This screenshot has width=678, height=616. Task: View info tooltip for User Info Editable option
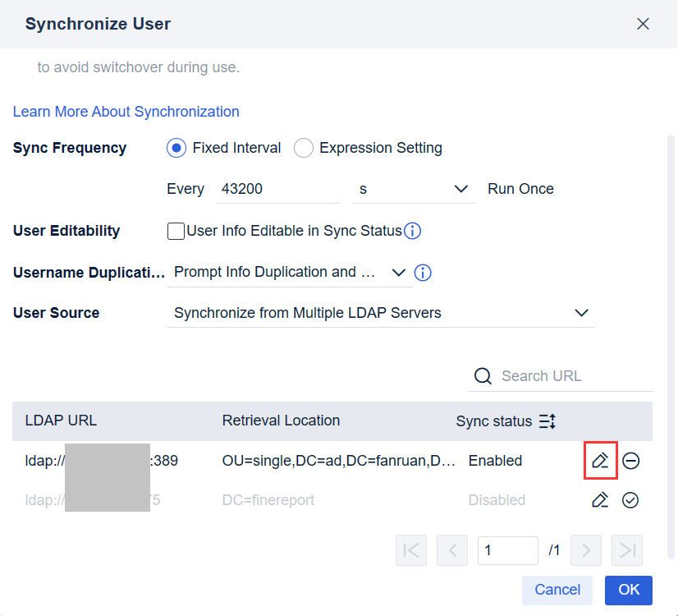(x=412, y=231)
